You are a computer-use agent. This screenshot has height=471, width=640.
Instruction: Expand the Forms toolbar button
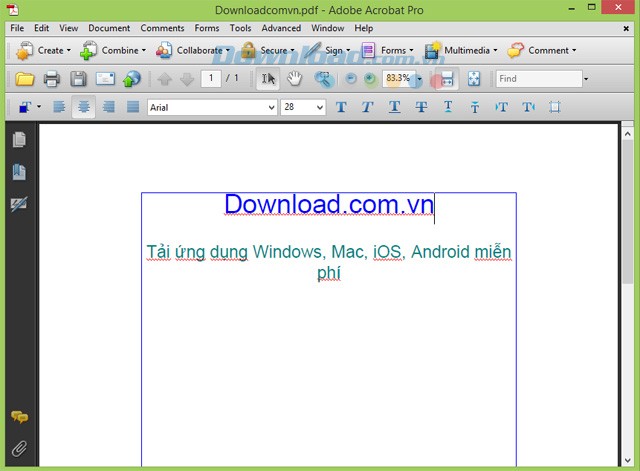pos(387,51)
